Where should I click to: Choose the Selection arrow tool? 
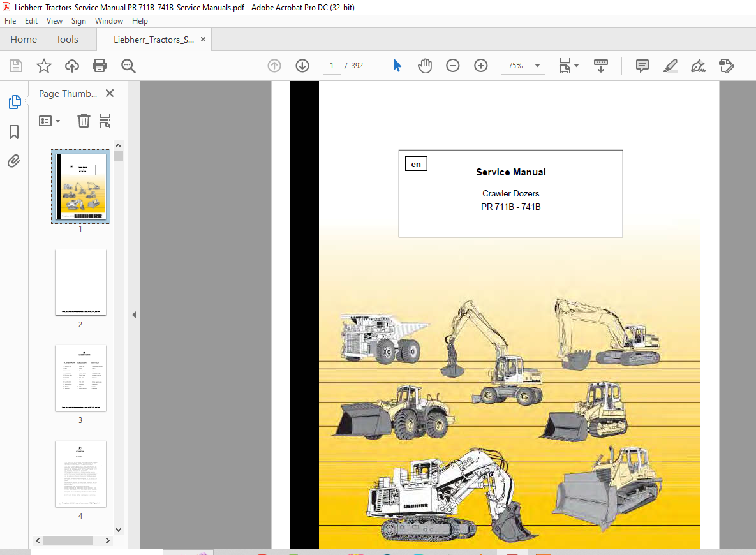(x=397, y=66)
